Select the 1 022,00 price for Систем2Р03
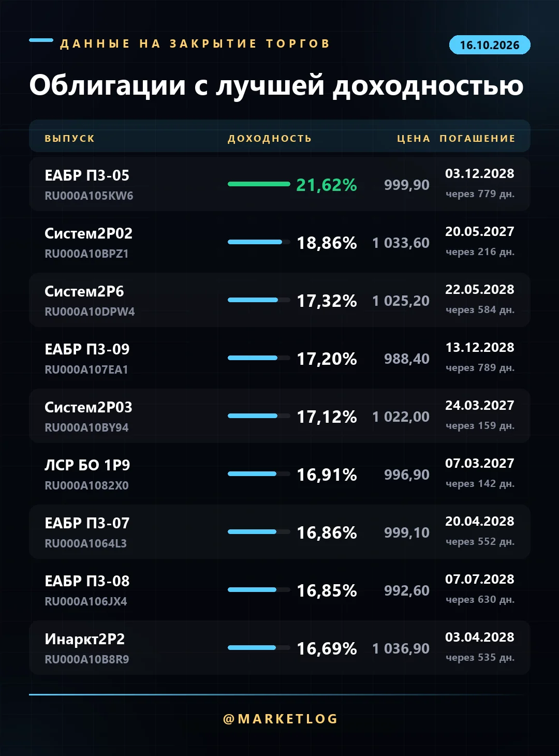 click(401, 417)
